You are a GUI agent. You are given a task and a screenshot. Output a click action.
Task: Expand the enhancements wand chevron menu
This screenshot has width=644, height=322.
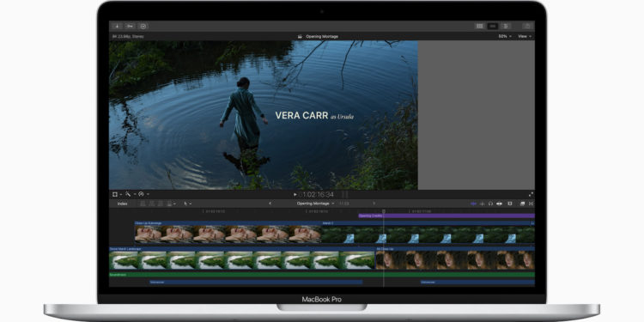tap(134, 194)
